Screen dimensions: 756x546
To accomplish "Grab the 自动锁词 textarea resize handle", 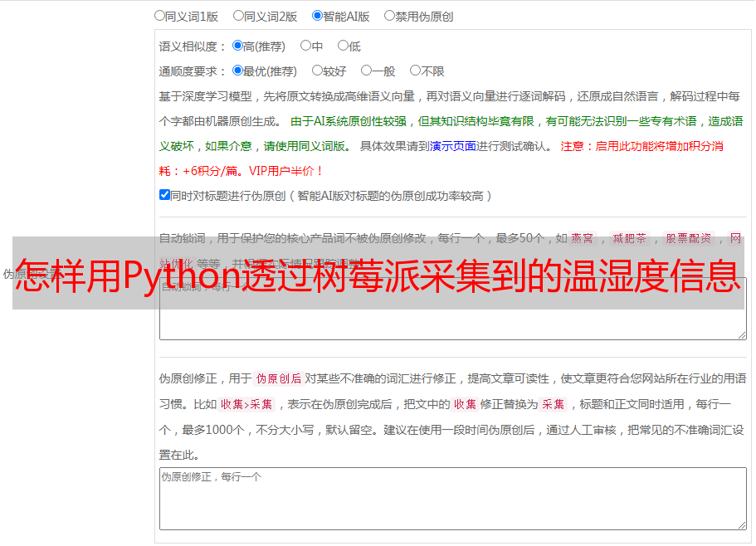I will pyautogui.click(x=742, y=335).
